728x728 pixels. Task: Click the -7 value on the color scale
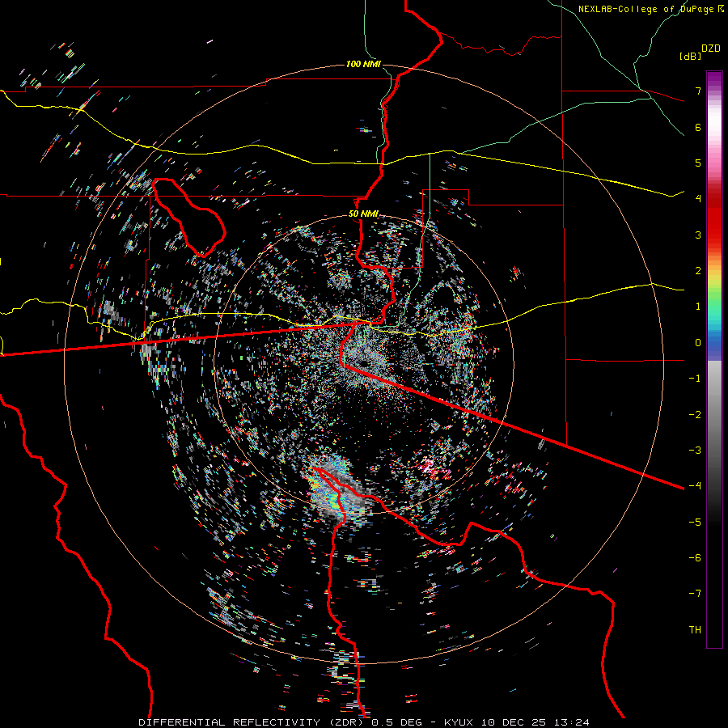(x=695, y=594)
